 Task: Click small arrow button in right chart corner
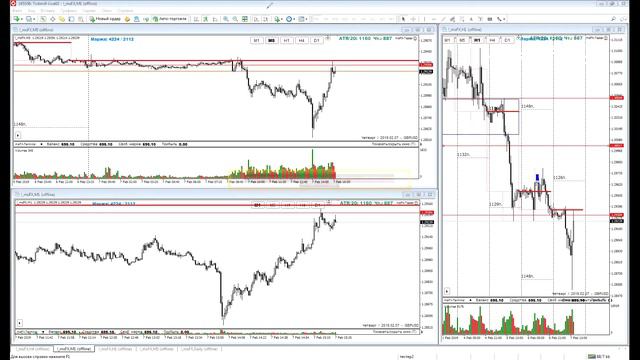tap(447, 291)
